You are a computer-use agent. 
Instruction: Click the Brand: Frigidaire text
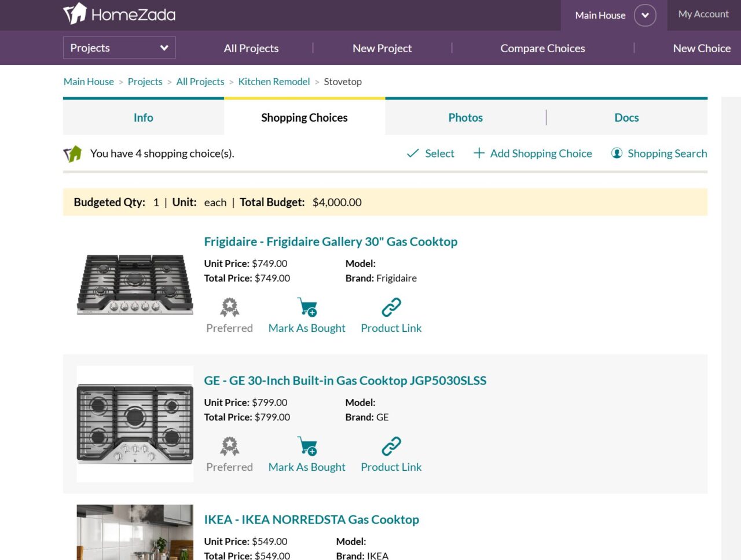point(381,278)
